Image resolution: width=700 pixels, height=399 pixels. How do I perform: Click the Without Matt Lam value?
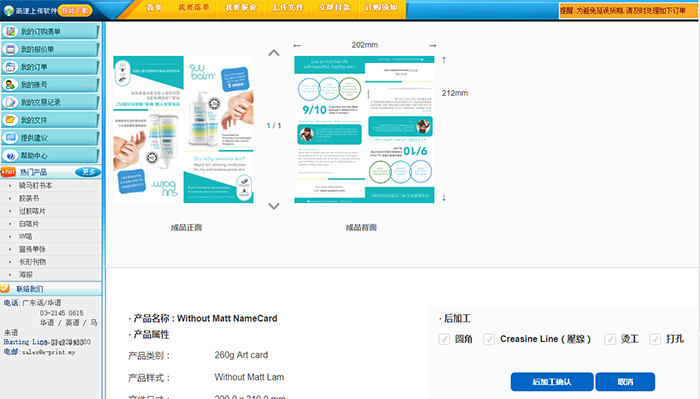[249, 377]
